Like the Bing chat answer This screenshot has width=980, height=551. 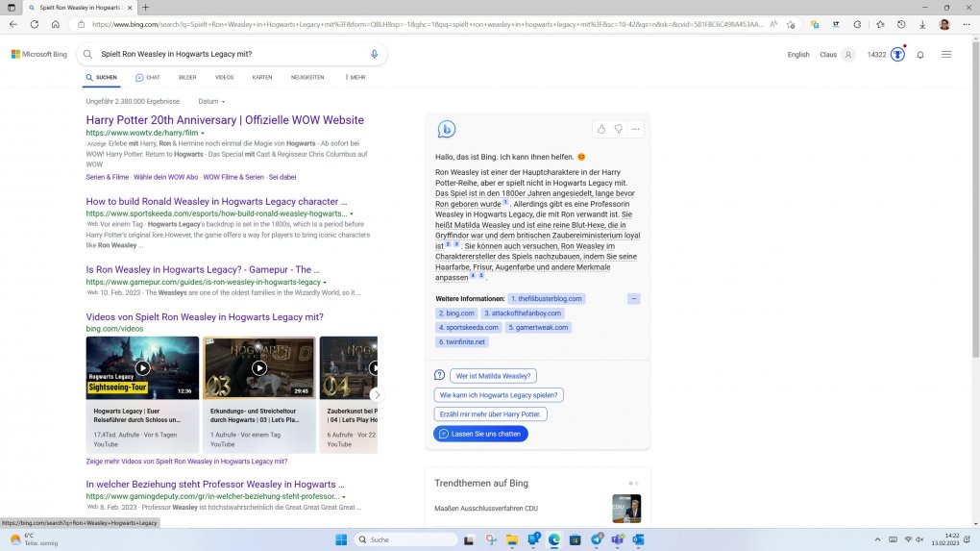click(x=601, y=129)
